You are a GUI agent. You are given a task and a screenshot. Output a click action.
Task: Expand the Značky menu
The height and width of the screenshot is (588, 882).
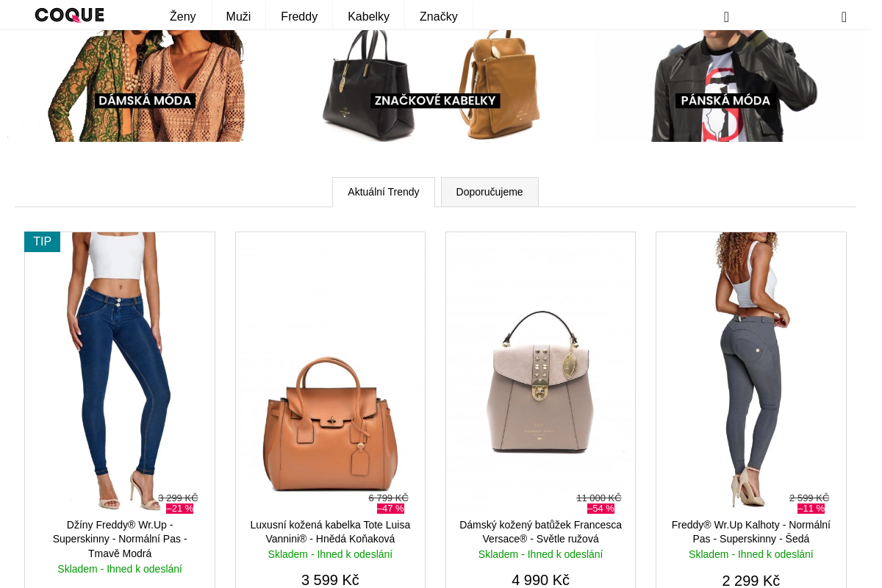click(439, 16)
